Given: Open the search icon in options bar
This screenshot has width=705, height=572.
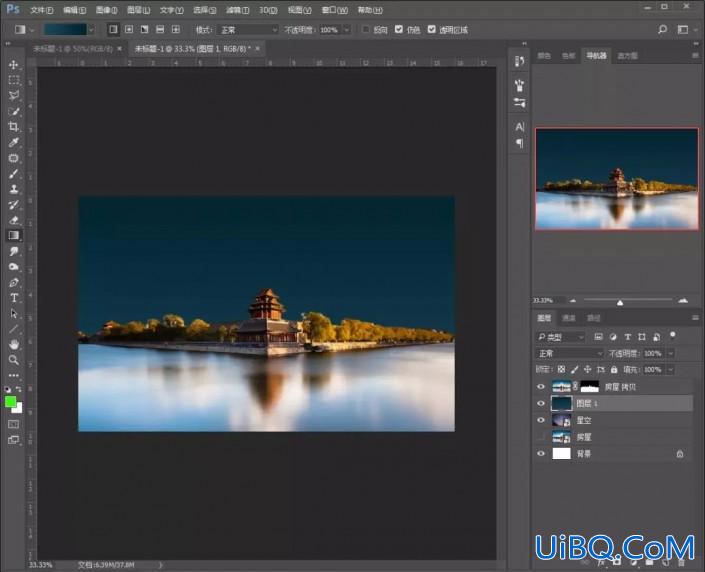Looking at the screenshot, I should click(x=662, y=30).
